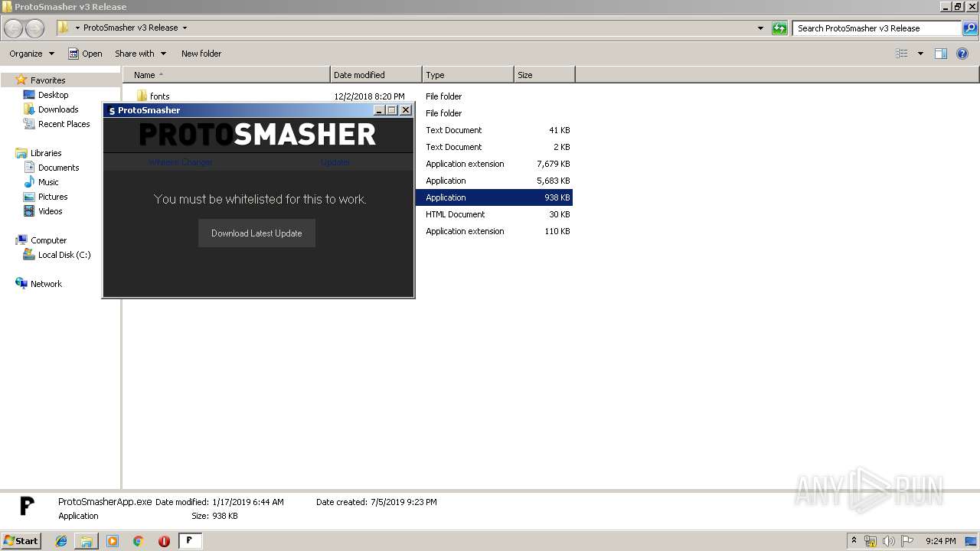Image resolution: width=980 pixels, height=551 pixels.
Task: Click the 9:24 PM taskbar clock
Action: click(940, 541)
